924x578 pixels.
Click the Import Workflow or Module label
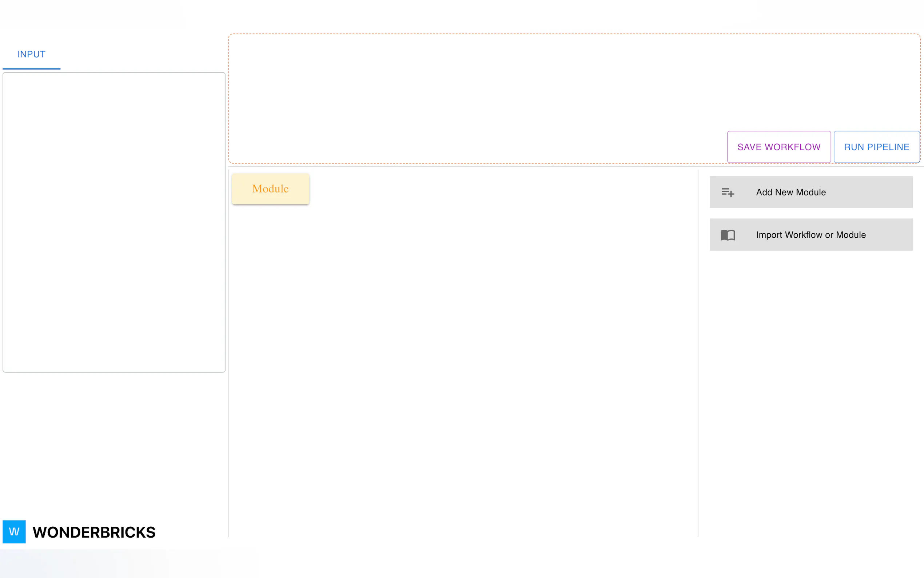pyautogui.click(x=811, y=235)
